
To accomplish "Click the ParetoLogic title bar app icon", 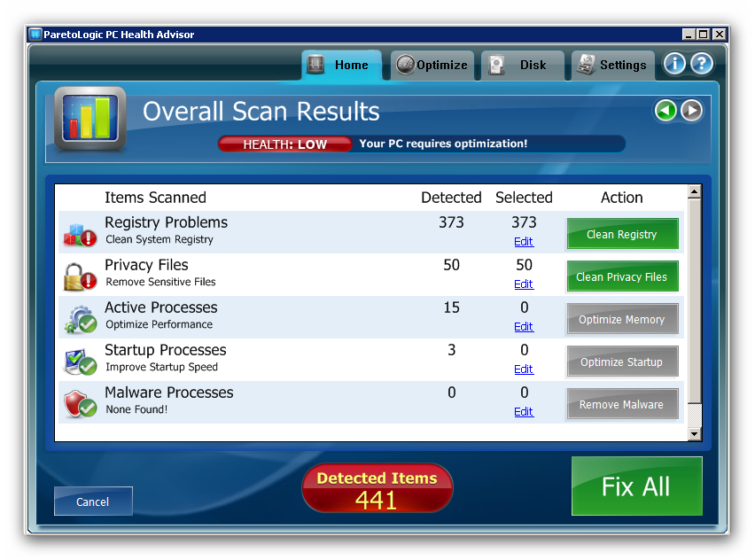I will (35, 35).
